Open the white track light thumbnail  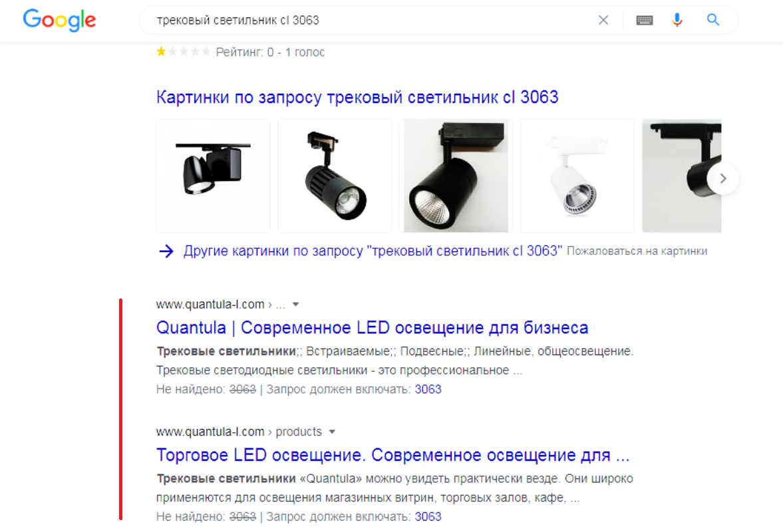(577, 176)
